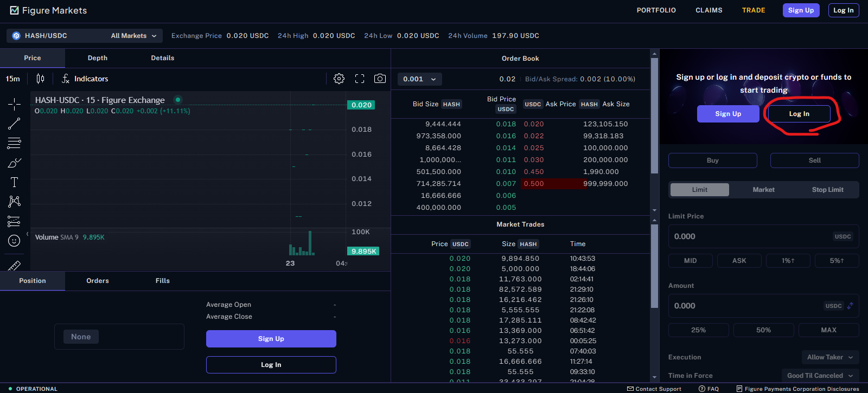Select the Sell side
Screen dimensions: 868x393
click(815, 160)
